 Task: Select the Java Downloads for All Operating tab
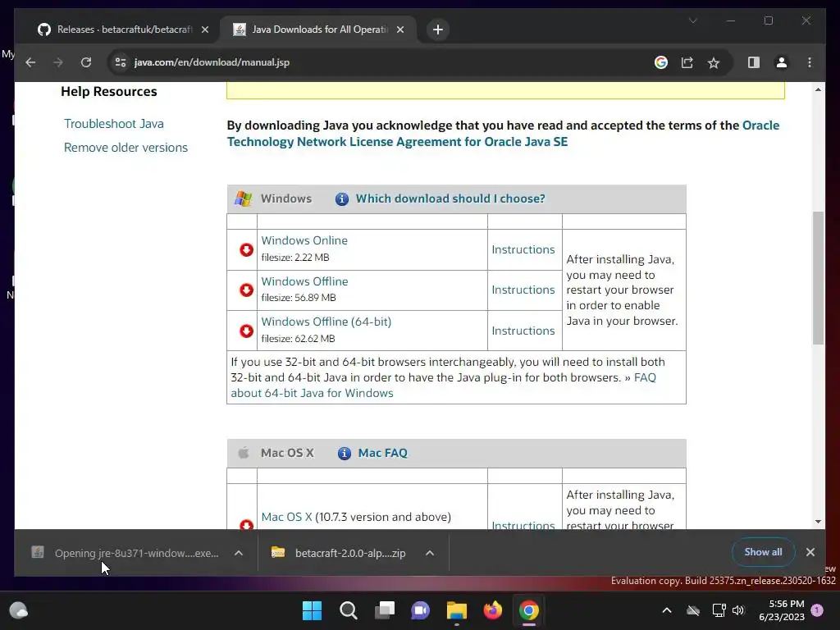click(320, 30)
